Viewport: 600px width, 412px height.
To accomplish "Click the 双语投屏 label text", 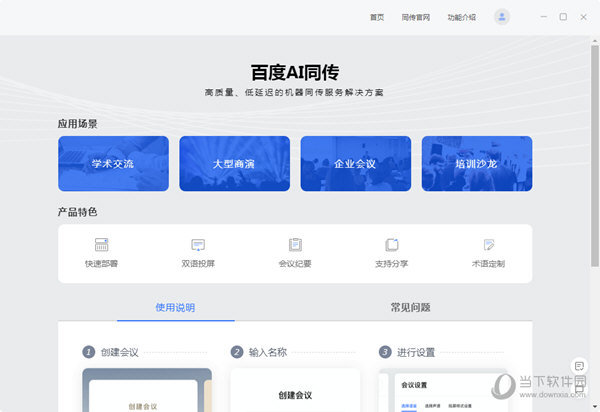I will pos(198,264).
